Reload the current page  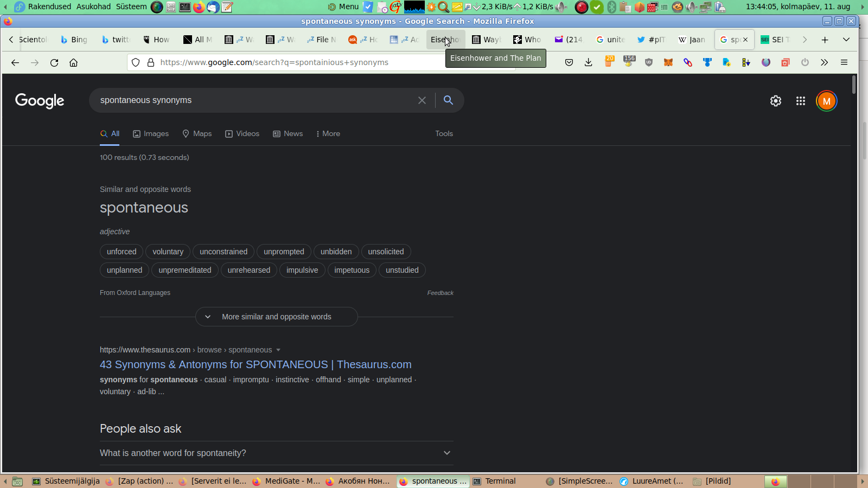pos(54,62)
